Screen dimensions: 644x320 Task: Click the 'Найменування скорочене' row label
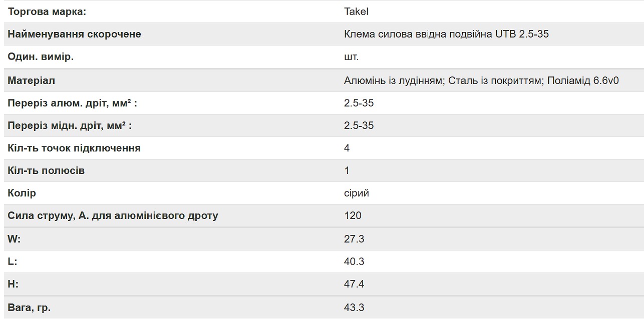click(x=75, y=34)
